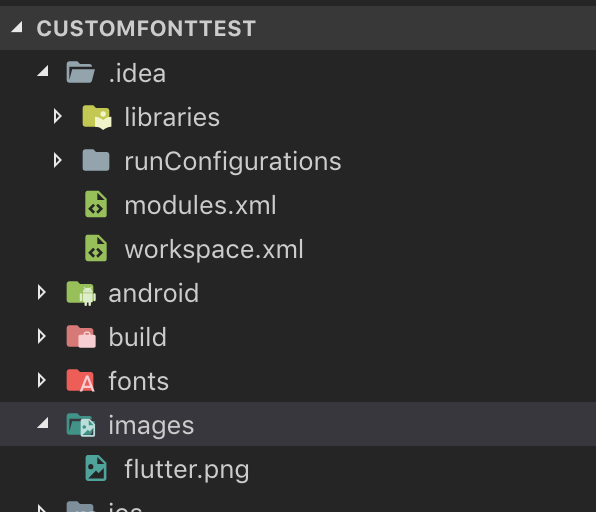Click the red fonts folder icon
Image resolution: width=596 pixels, height=512 pixels.
pyautogui.click(x=80, y=380)
